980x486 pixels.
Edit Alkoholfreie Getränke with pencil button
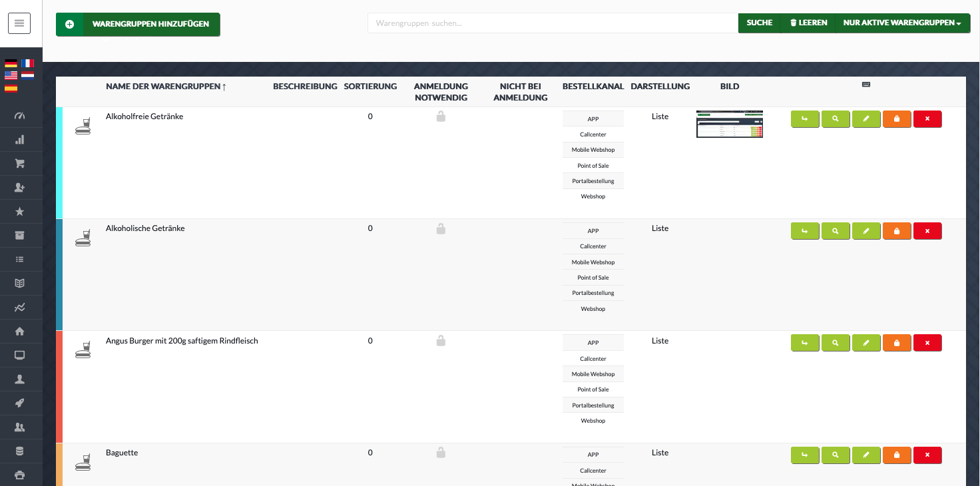click(866, 119)
